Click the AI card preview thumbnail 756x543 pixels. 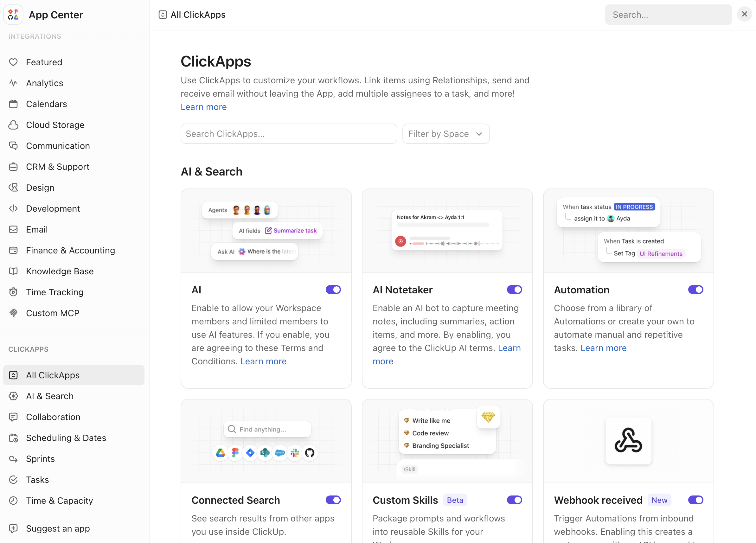[x=266, y=231]
